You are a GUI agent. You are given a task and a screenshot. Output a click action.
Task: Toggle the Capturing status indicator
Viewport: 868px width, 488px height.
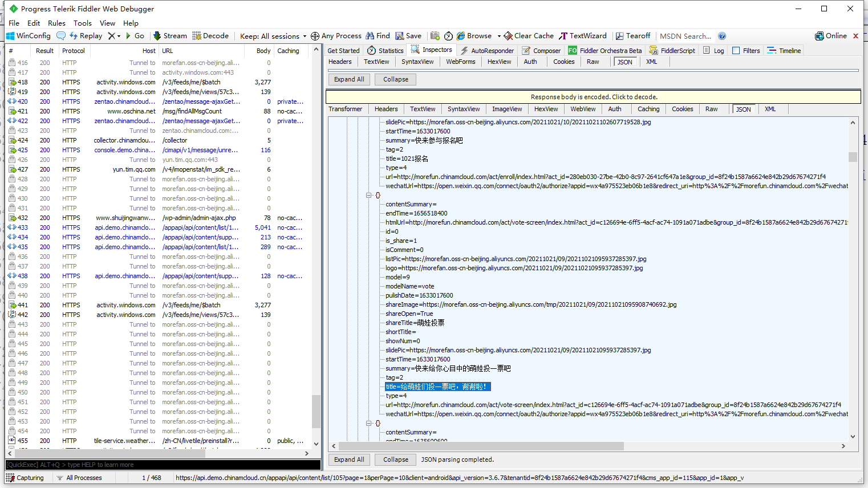26,478
